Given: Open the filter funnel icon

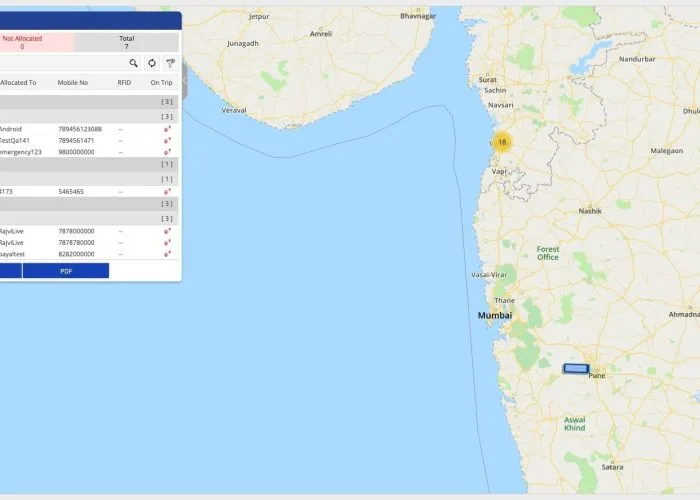Looking at the screenshot, I should point(170,63).
